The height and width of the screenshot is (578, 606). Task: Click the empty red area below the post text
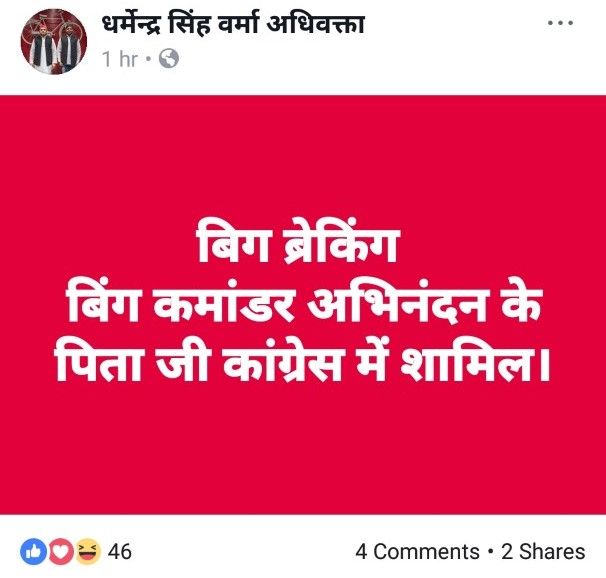[x=303, y=450]
